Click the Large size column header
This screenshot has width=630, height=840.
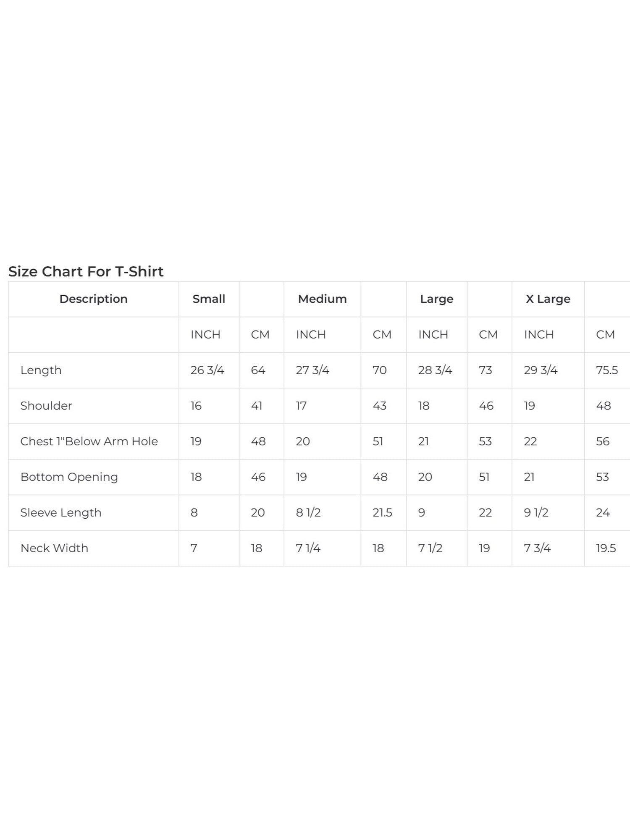(x=436, y=299)
